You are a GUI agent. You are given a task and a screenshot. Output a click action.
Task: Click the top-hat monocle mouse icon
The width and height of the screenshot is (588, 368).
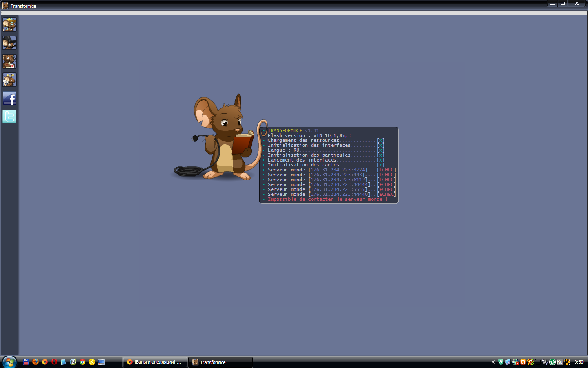(x=9, y=43)
